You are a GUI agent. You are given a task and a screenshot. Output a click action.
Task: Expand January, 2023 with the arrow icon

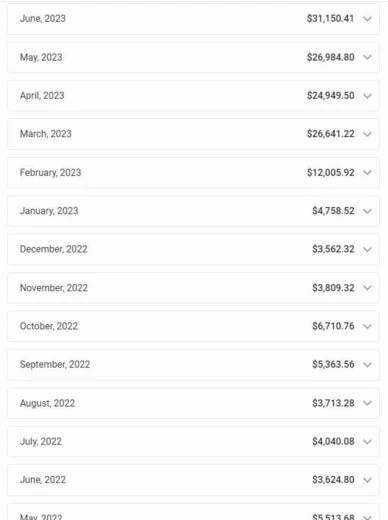click(367, 211)
